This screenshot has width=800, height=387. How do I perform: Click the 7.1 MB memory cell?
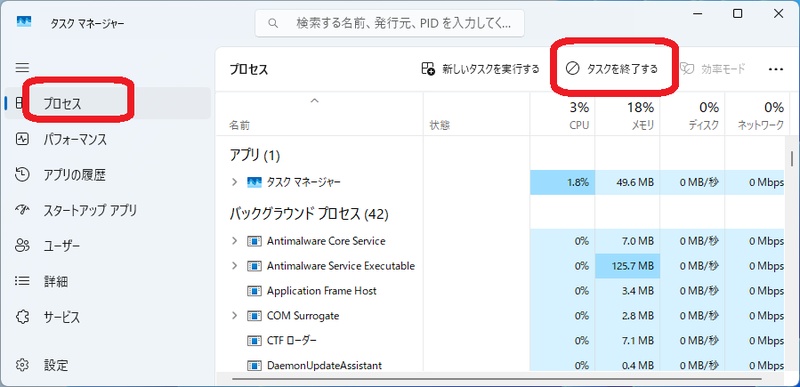pyautogui.click(x=627, y=340)
